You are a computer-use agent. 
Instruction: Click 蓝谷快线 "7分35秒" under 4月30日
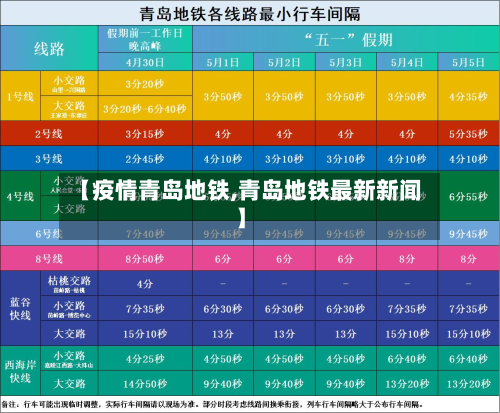(x=145, y=309)
